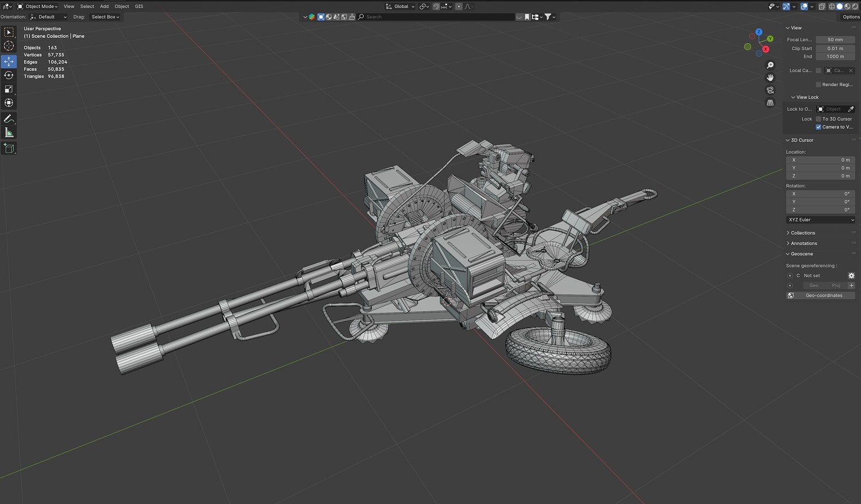Click the Clip Start 0.01 m field

(x=835, y=48)
